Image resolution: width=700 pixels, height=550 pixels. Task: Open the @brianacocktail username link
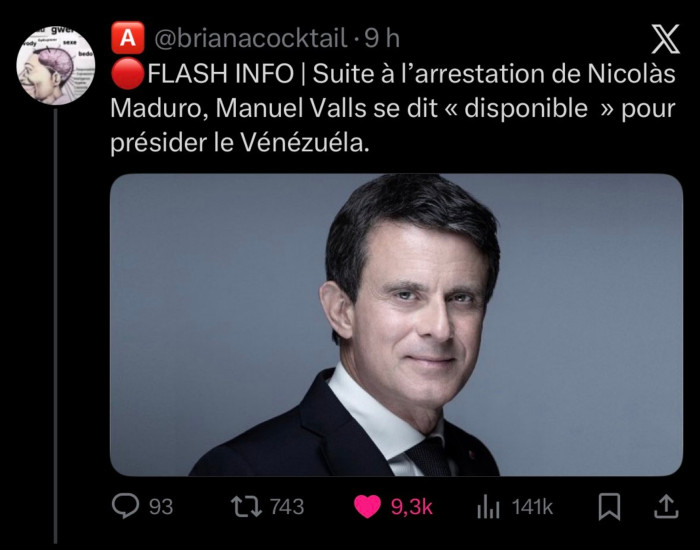pos(249,39)
